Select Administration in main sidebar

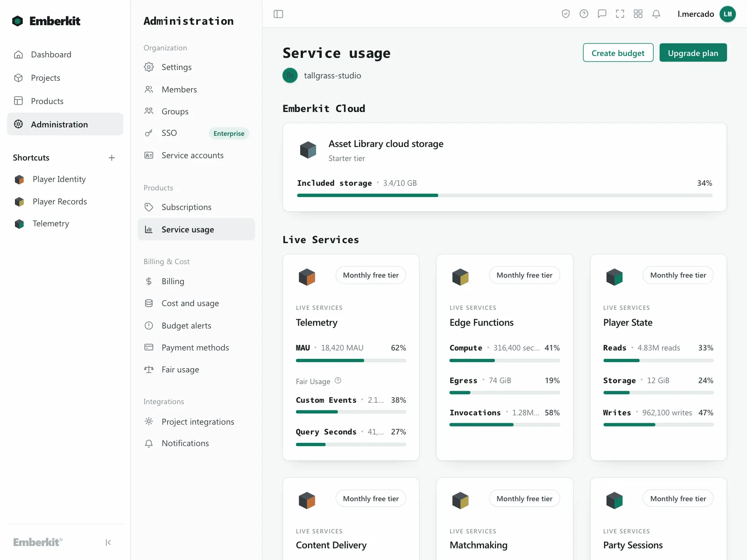tap(65, 124)
